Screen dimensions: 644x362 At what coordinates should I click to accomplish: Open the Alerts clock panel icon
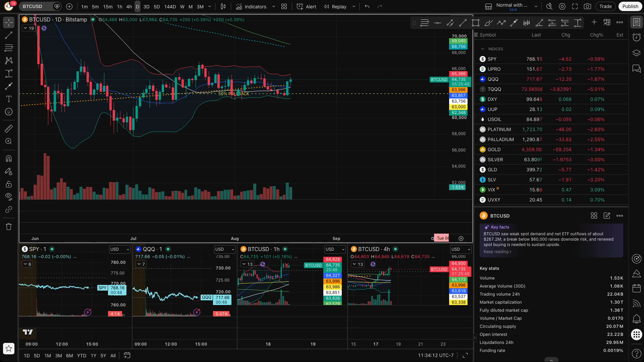[x=636, y=37]
